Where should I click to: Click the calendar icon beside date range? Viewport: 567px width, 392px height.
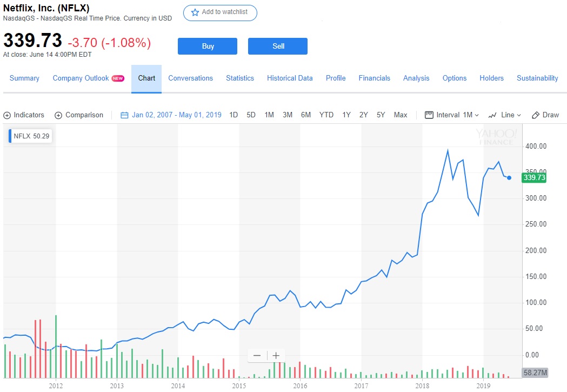124,115
